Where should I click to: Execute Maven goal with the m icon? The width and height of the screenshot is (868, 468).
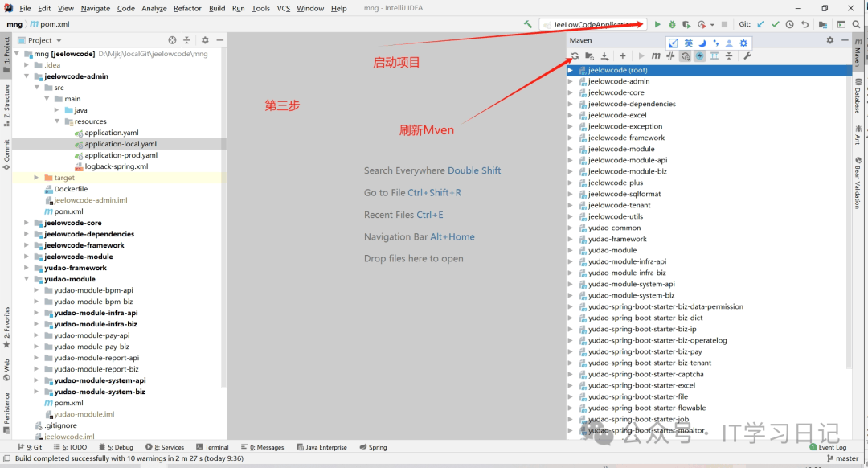coord(656,56)
